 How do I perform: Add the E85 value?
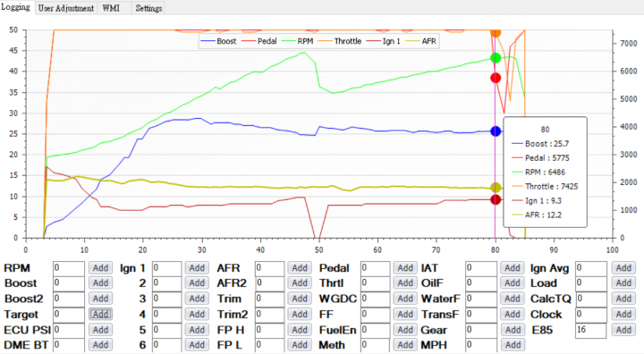(623, 330)
